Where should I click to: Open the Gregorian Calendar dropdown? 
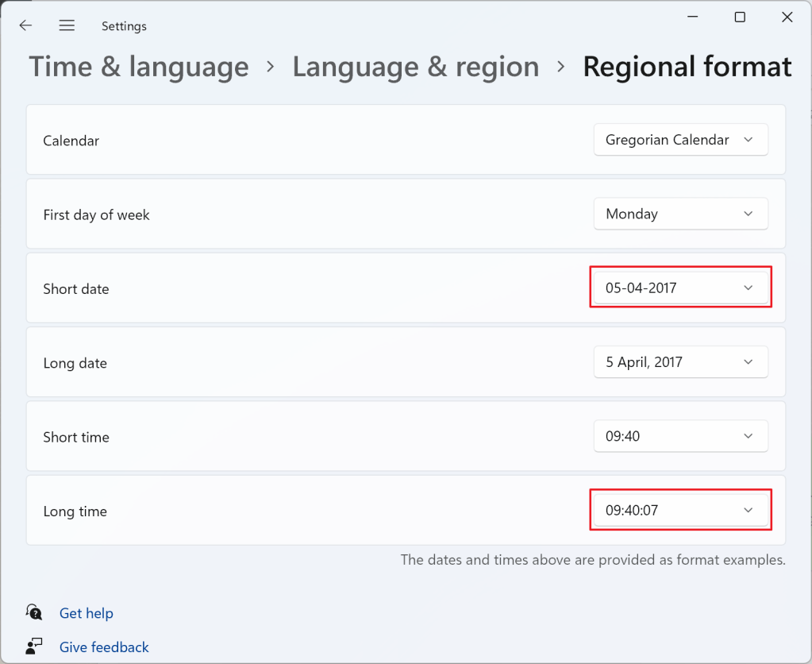point(680,140)
